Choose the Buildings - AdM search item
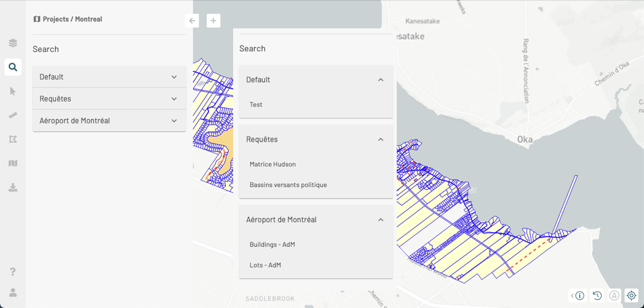The width and height of the screenshot is (644, 308). (x=272, y=245)
